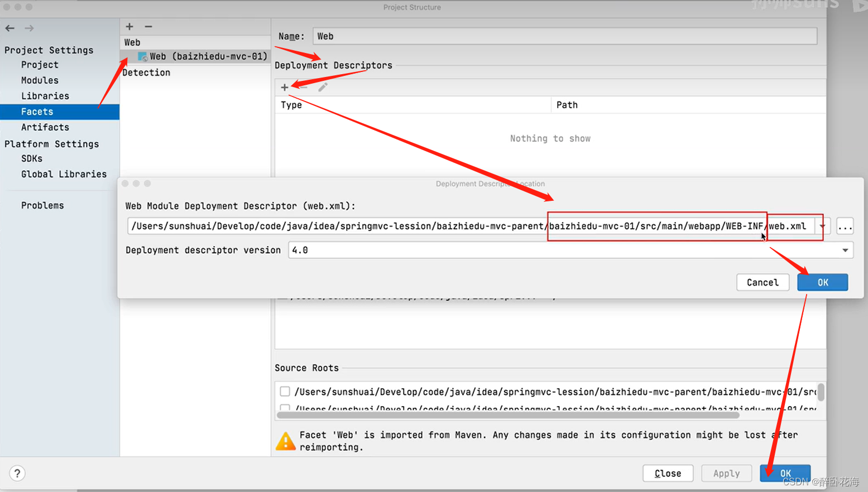The height and width of the screenshot is (492, 868).
Task: Open Project settings section
Action: coord(40,65)
